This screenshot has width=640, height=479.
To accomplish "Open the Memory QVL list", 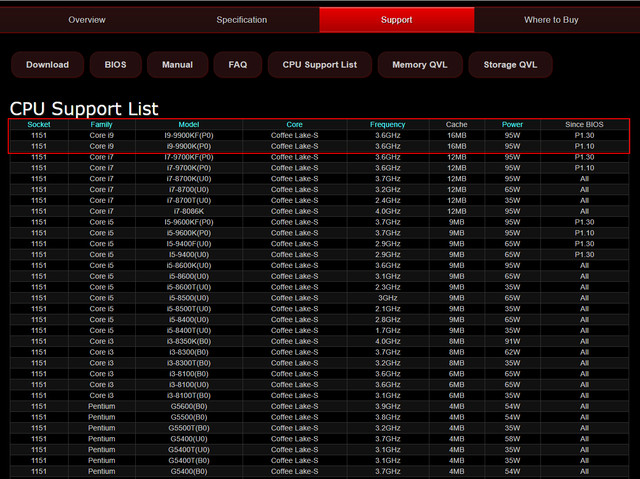I will pos(420,64).
